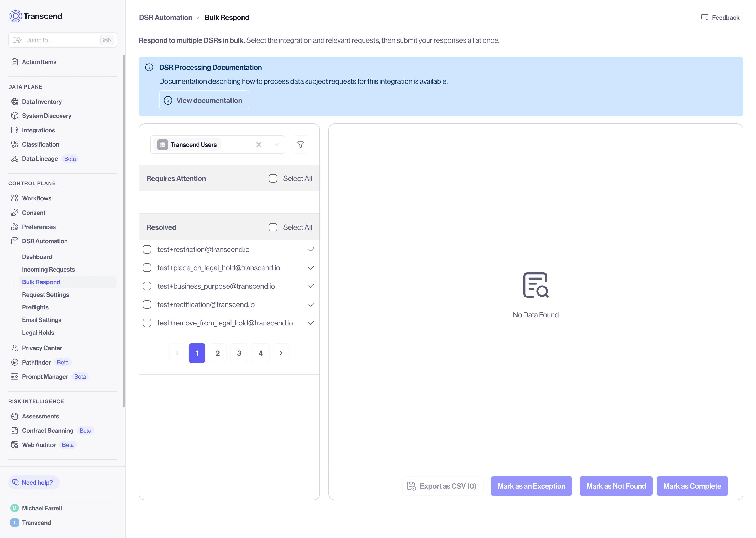Viewport: 756px width, 538px height.
Task: Open Request Settings submenu item
Action: coord(45,295)
